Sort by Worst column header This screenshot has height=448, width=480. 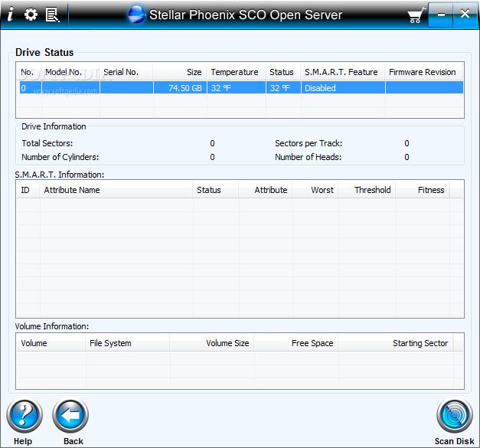[315, 190]
